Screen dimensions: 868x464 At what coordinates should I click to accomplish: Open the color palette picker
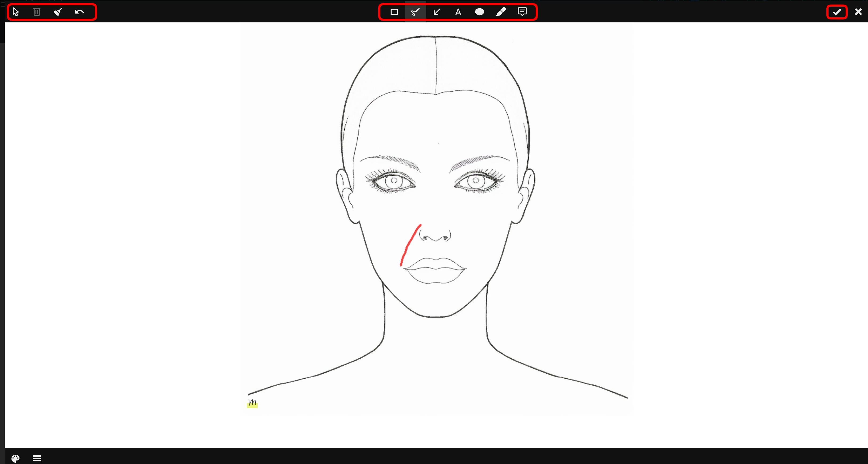point(15,458)
